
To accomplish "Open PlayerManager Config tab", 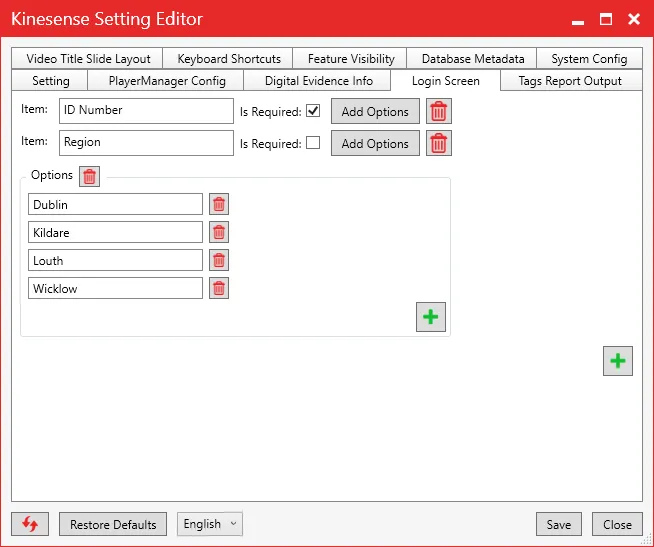I will [x=166, y=81].
